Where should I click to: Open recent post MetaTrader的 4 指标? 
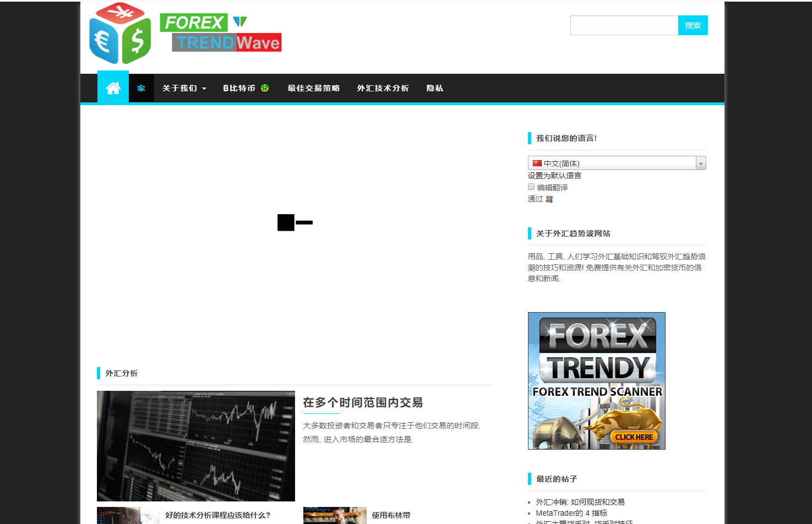tap(571, 513)
